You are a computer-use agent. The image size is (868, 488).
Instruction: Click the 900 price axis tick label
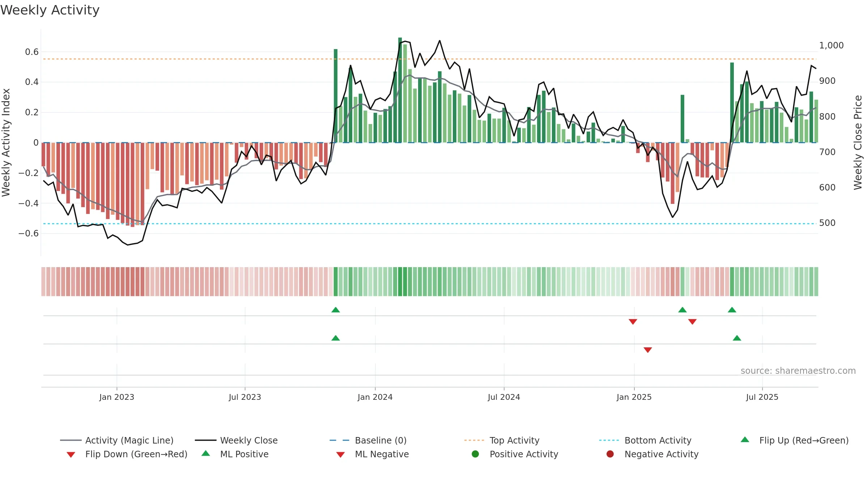tap(827, 81)
